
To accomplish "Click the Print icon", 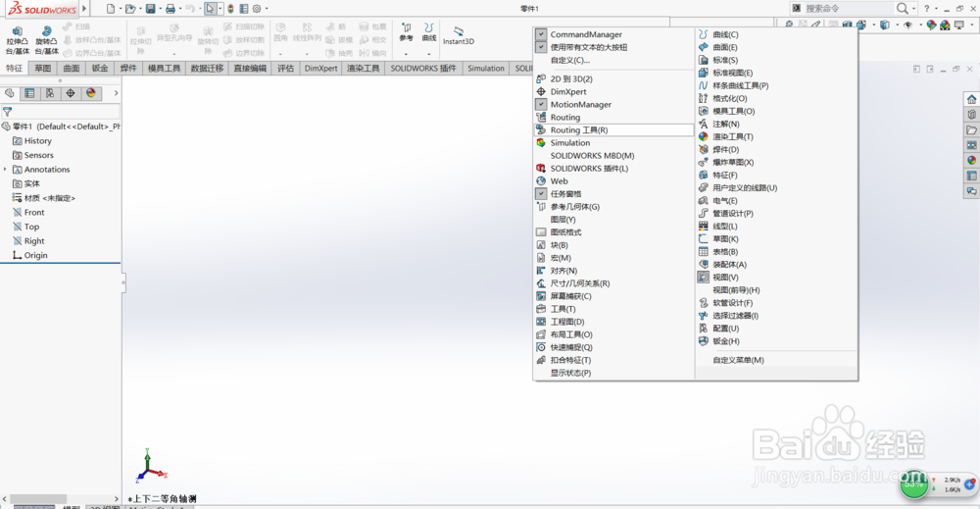I will click(x=170, y=9).
